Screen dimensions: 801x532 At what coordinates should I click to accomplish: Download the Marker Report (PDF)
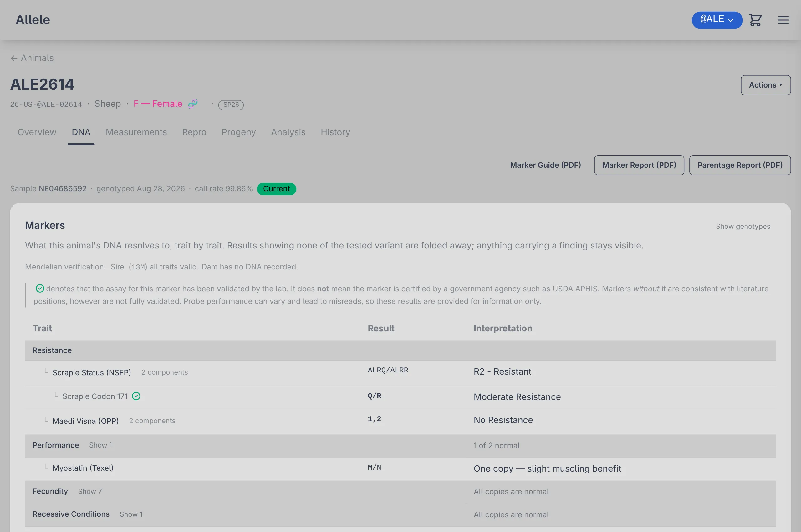click(639, 165)
